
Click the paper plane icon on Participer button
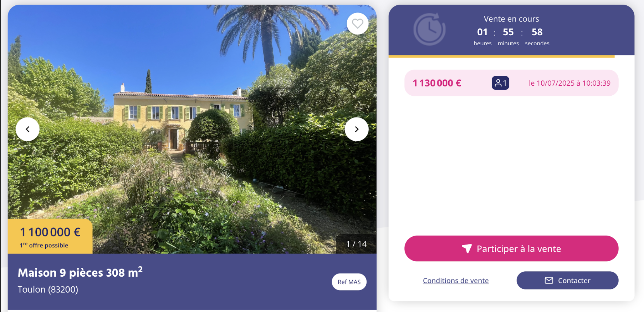[x=467, y=248]
